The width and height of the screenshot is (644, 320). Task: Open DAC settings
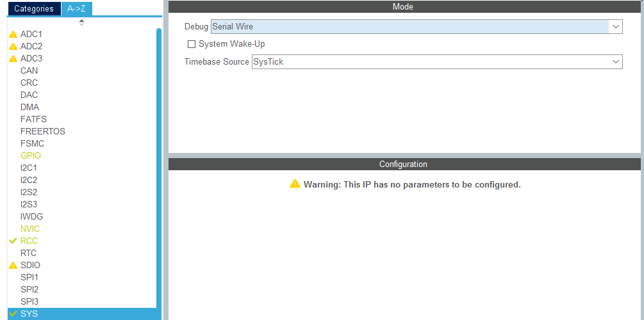click(x=29, y=95)
